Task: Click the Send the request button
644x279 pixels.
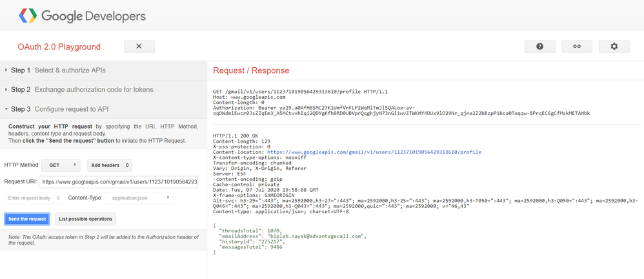Action: [x=27, y=219]
